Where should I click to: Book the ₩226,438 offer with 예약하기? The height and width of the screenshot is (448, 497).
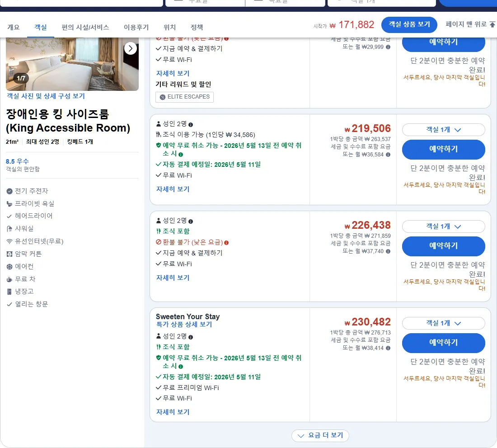coord(443,246)
